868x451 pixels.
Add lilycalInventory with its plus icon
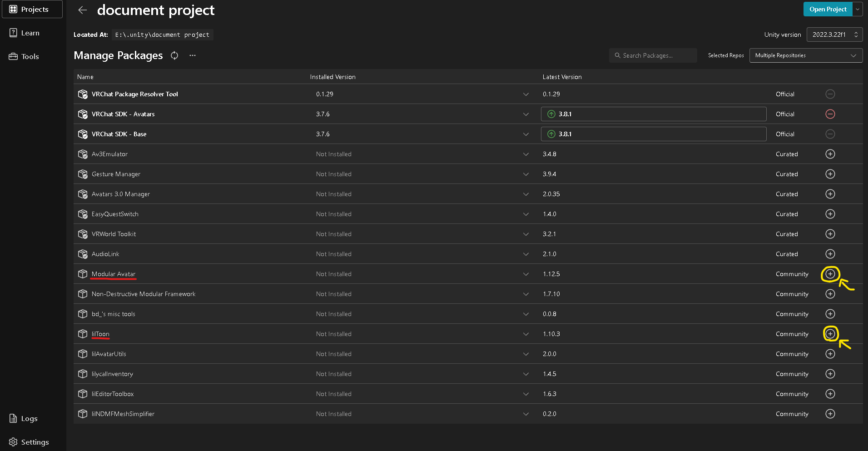tap(830, 374)
